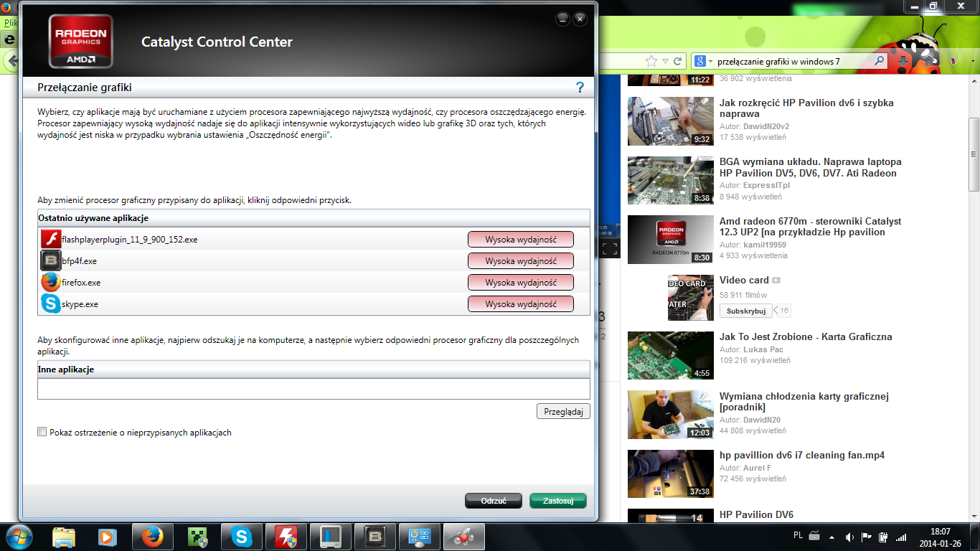
Task: Click Subskrybuj button for Video card channel
Action: tap(746, 311)
